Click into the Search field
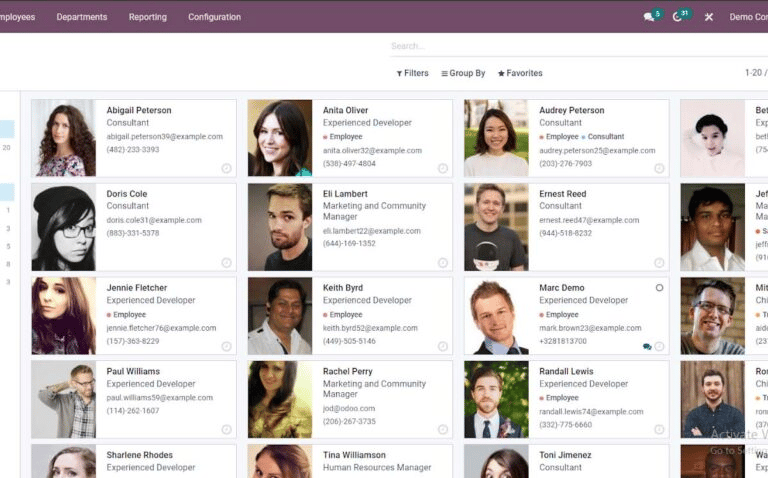 tap(579, 46)
